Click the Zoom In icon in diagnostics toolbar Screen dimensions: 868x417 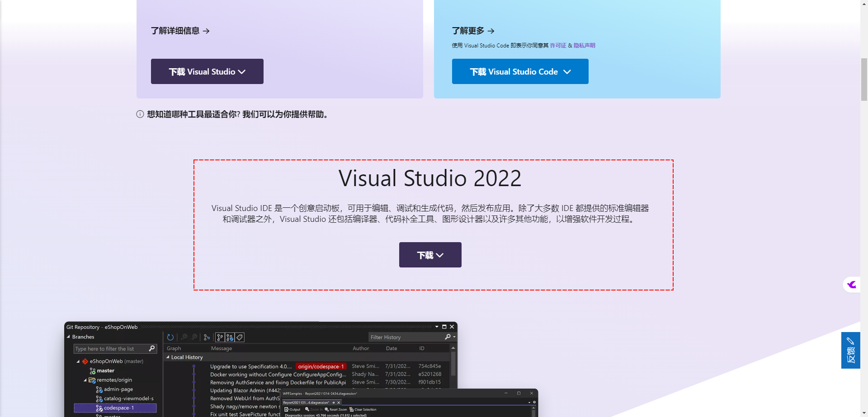point(307,409)
